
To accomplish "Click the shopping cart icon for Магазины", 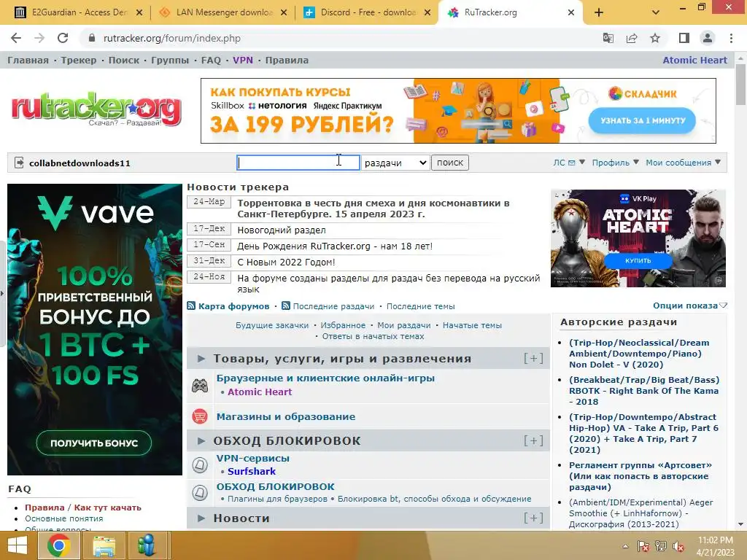I will pos(200,416).
